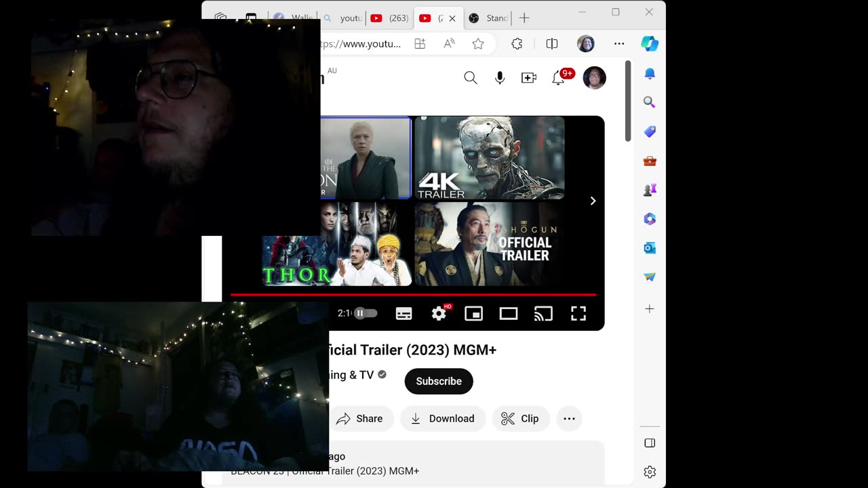
Task: Open the Thor video thumbnail
Action: tap(336, 244)
